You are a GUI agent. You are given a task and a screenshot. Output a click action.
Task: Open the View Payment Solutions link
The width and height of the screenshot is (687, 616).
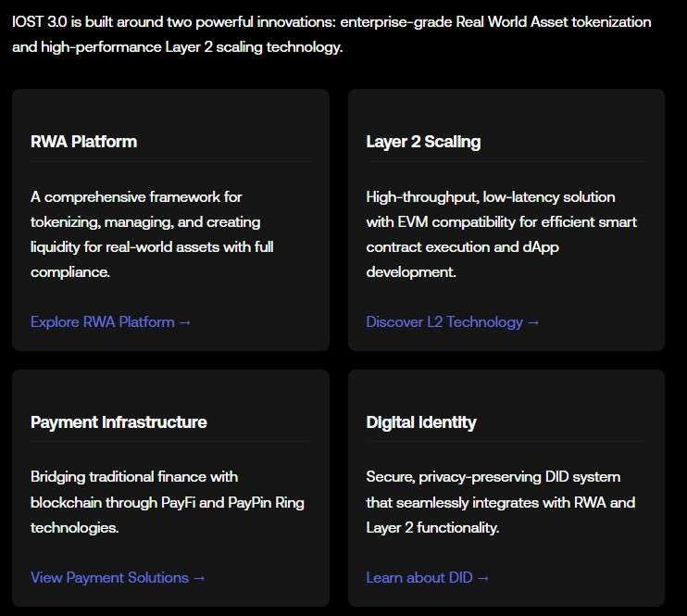(109, 578)
